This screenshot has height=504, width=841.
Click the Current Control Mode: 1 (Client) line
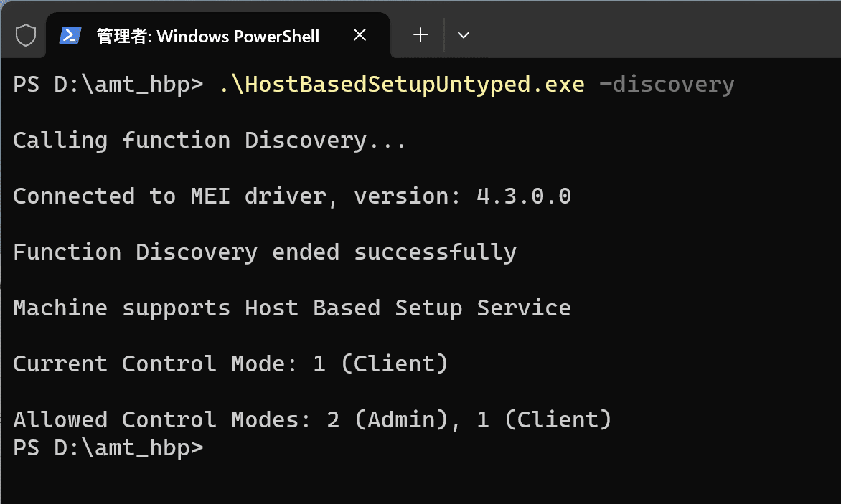click(x=230, y=364)
